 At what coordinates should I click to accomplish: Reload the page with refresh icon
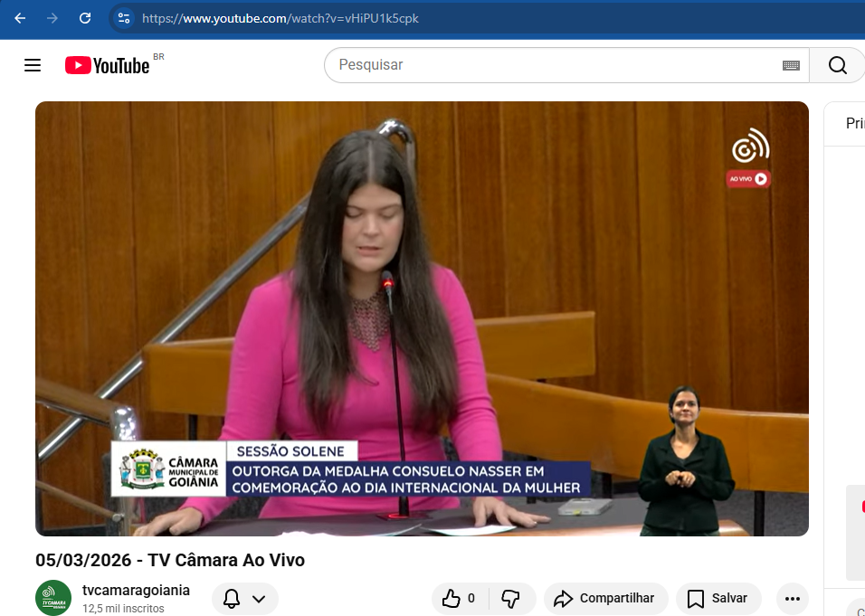pos(85,18)
